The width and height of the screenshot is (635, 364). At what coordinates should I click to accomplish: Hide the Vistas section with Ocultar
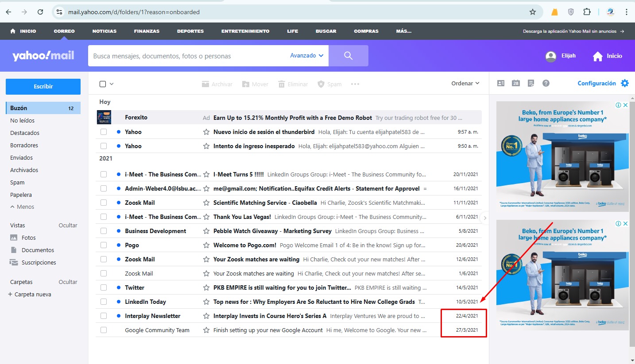point(68,225)
